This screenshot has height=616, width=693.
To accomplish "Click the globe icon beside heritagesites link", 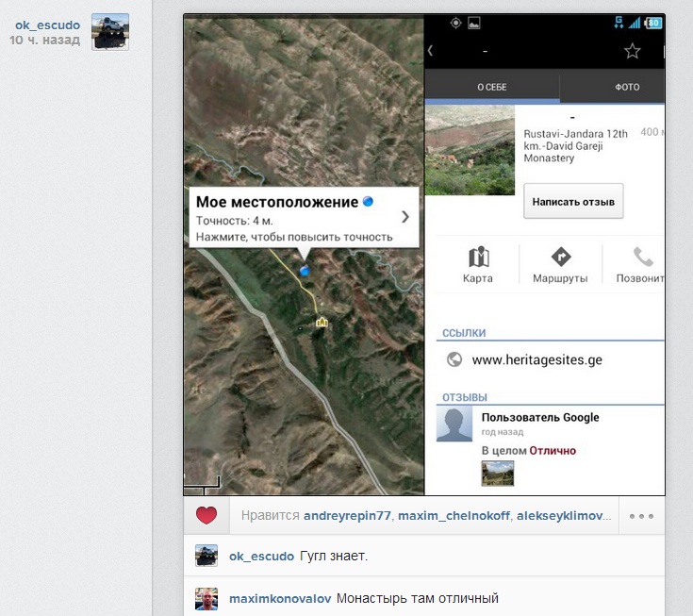I will [x=454, y=359].
